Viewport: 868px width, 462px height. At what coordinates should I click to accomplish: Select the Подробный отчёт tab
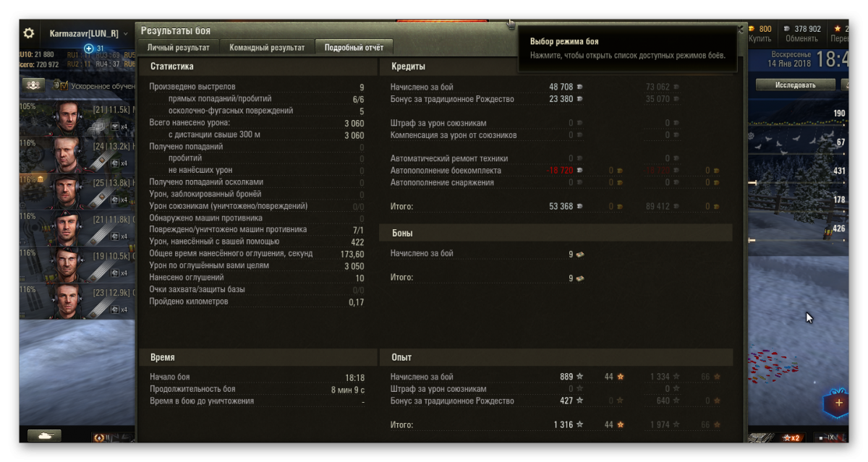tap(354, 48)
